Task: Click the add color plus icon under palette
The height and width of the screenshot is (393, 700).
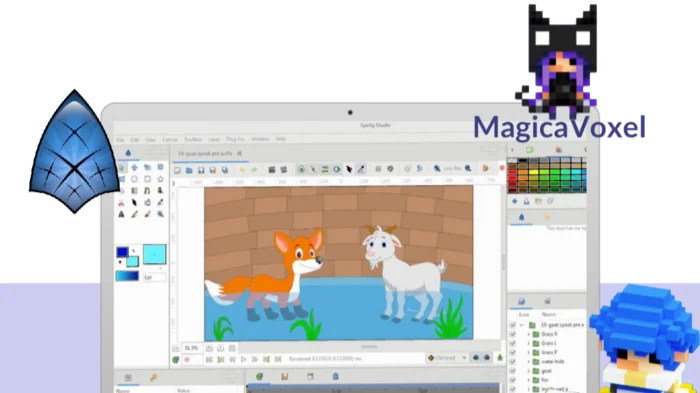Action: pos(515,201)
